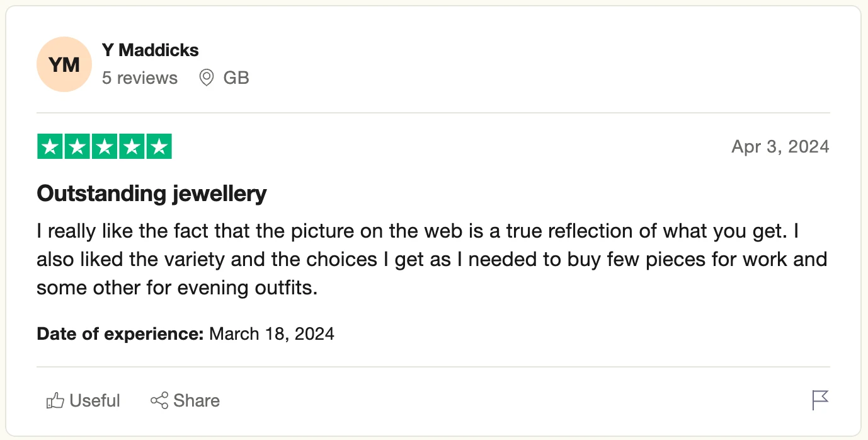868x440 pixels.
Task: Click the share network icon
Action: [159, 401]
